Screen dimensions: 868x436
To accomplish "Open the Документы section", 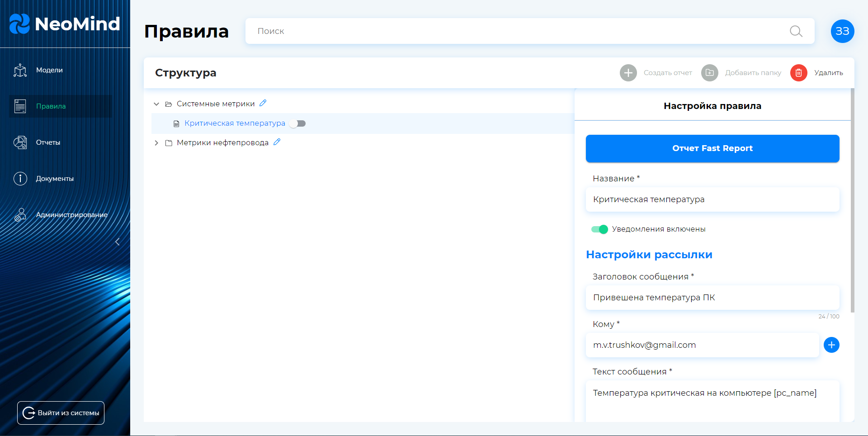I will (x=61, y=179).
